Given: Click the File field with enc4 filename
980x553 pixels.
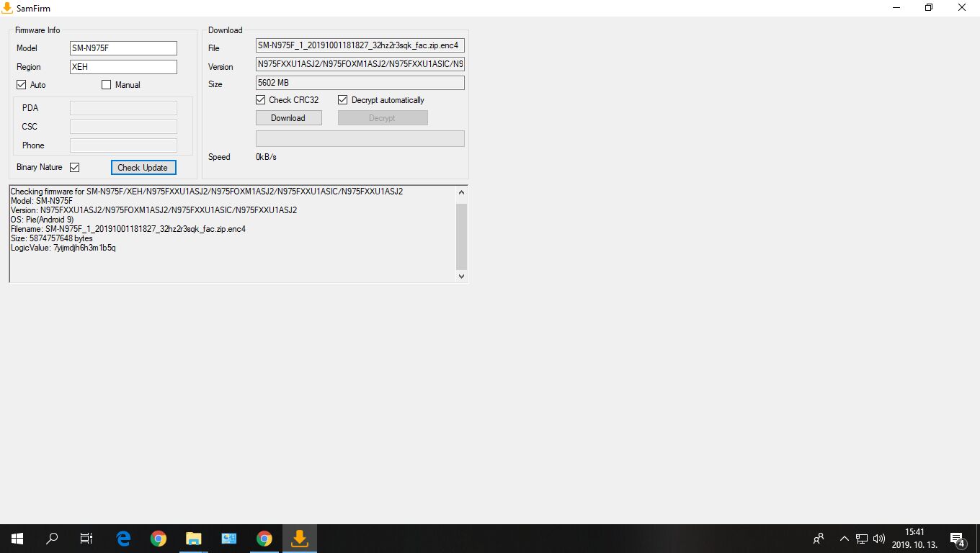Looking at the screenshot, I should point(360,45).
